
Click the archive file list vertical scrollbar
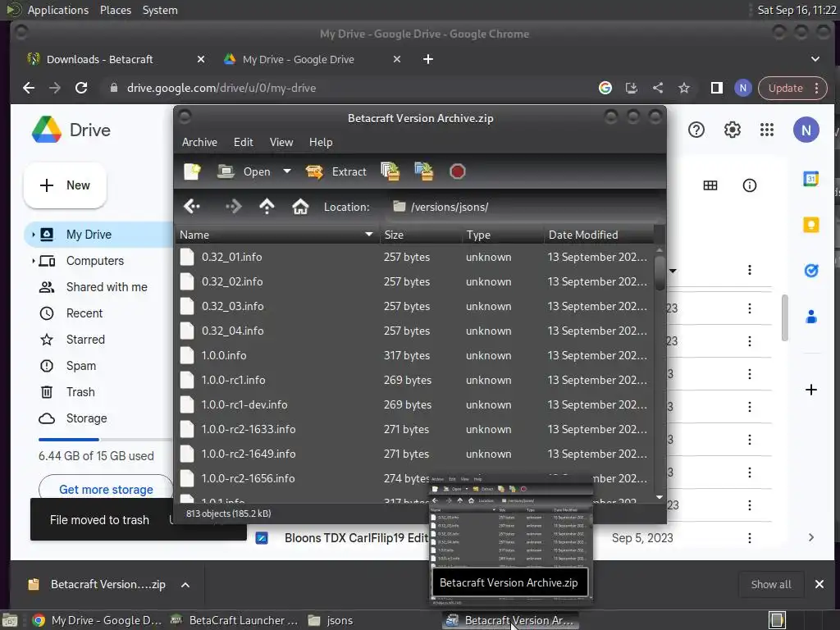[660, 273]
